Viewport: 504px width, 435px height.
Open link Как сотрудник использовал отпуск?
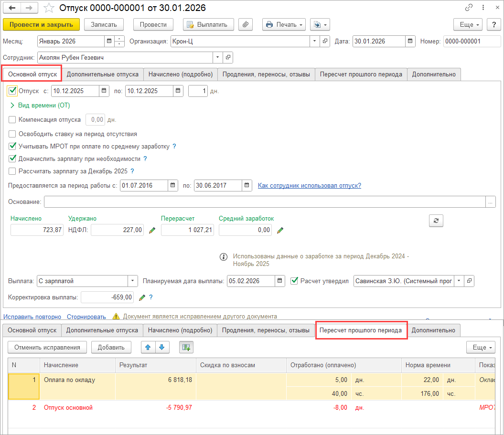[309, 185]
